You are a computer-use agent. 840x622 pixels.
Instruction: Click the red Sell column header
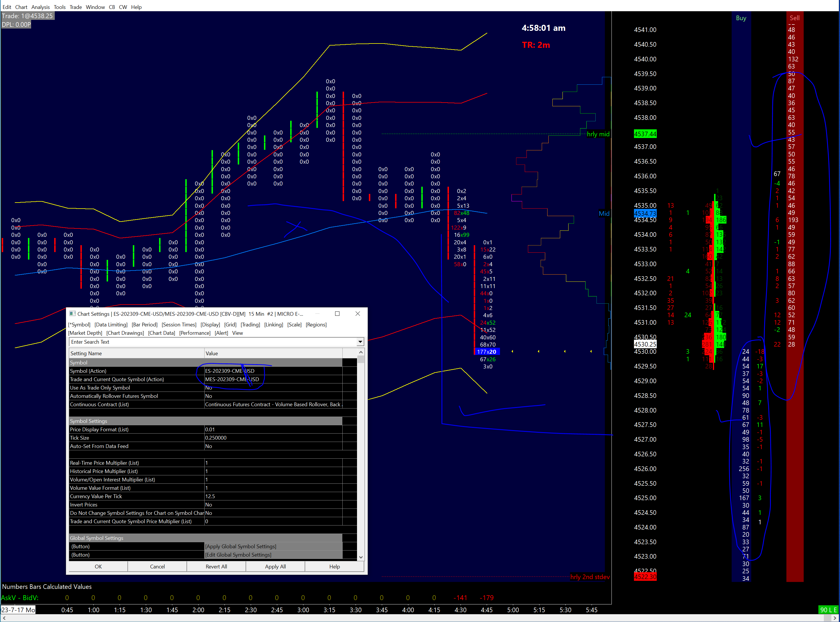(x=794, y=18)
